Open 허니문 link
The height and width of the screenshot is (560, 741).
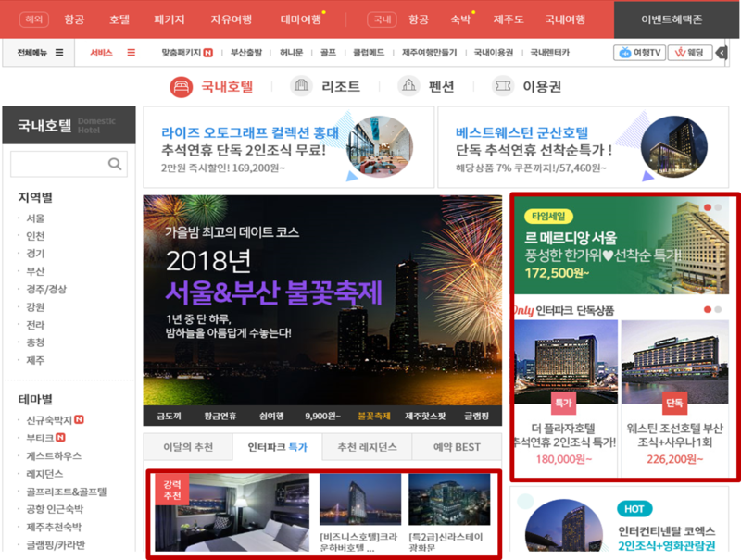[x=291, y=53]
